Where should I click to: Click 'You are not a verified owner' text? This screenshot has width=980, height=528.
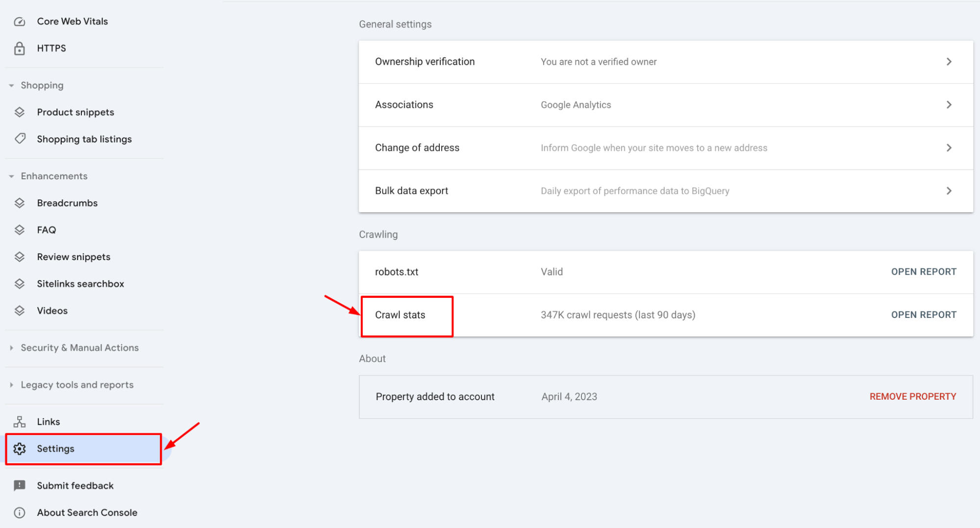coord(599,62)
